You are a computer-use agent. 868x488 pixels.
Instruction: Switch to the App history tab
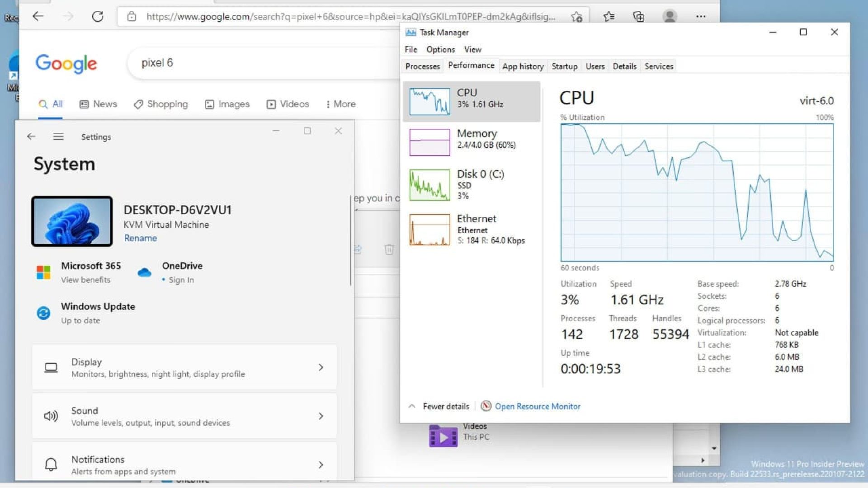point(523,66)
